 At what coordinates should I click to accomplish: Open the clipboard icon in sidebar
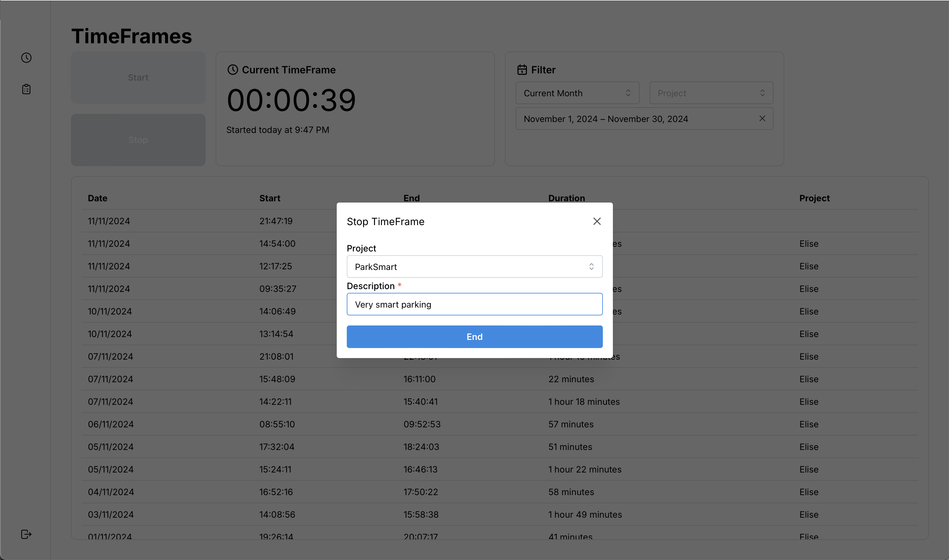pos(26,89)
